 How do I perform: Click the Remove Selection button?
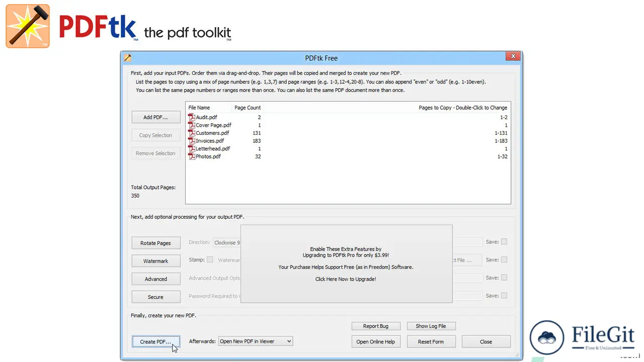(x=155, y=153)
